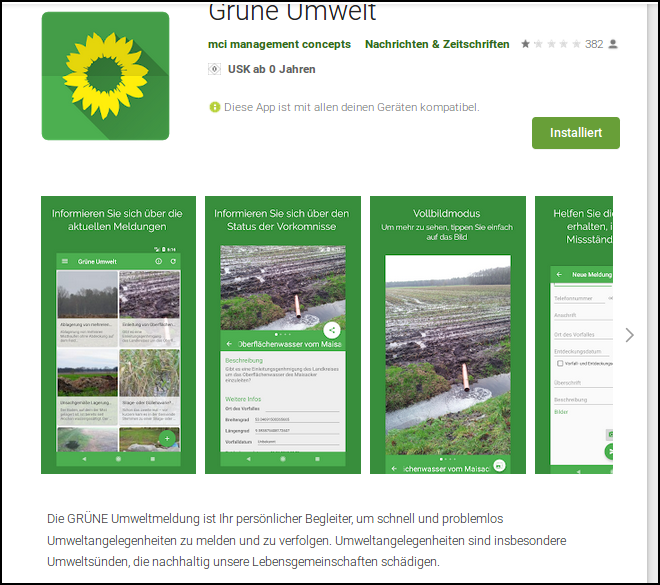Click the hamburger menu in first screenshot
The image size is (660, 585).
66,261
